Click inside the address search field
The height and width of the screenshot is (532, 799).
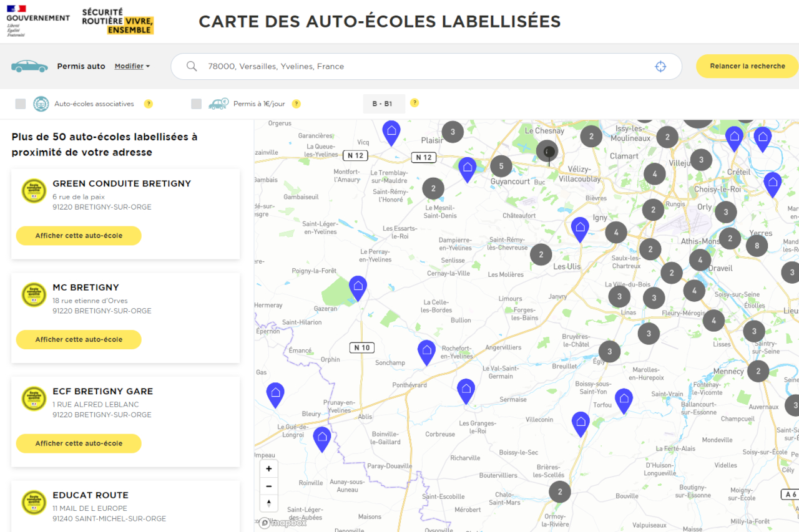pyautogui.click(x=375, y=66)
